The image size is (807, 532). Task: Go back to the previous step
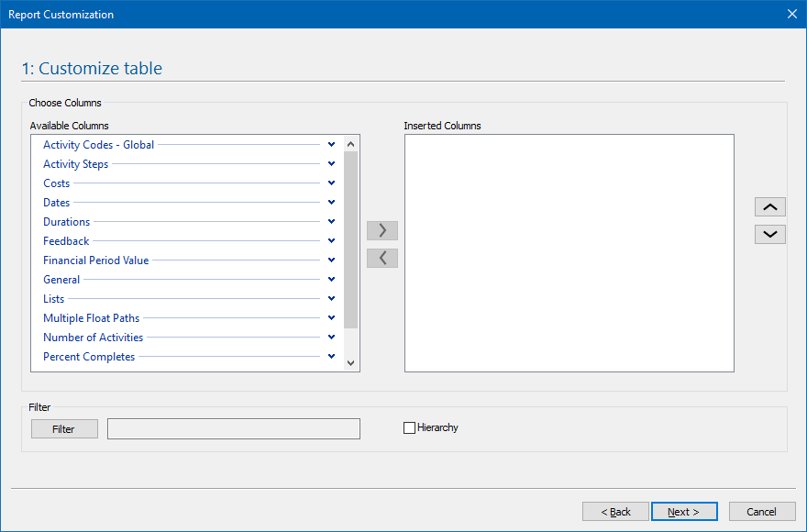click(x=615, y=511)
